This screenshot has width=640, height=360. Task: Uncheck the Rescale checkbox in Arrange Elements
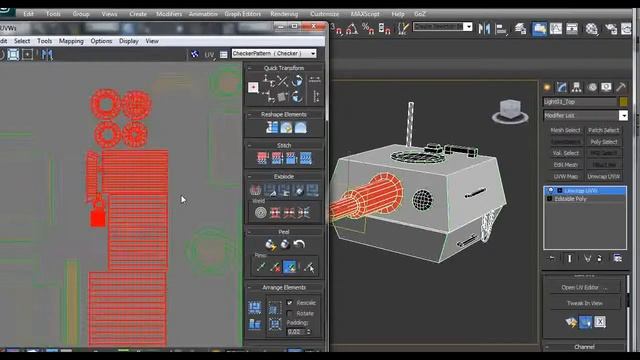[x=289, y=302]
